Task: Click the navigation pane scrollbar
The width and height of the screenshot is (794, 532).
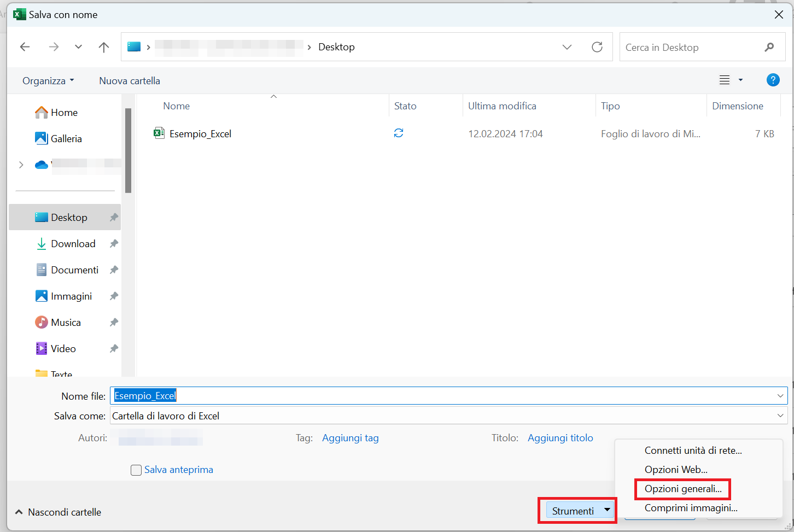Action: (x=128, y=151)
